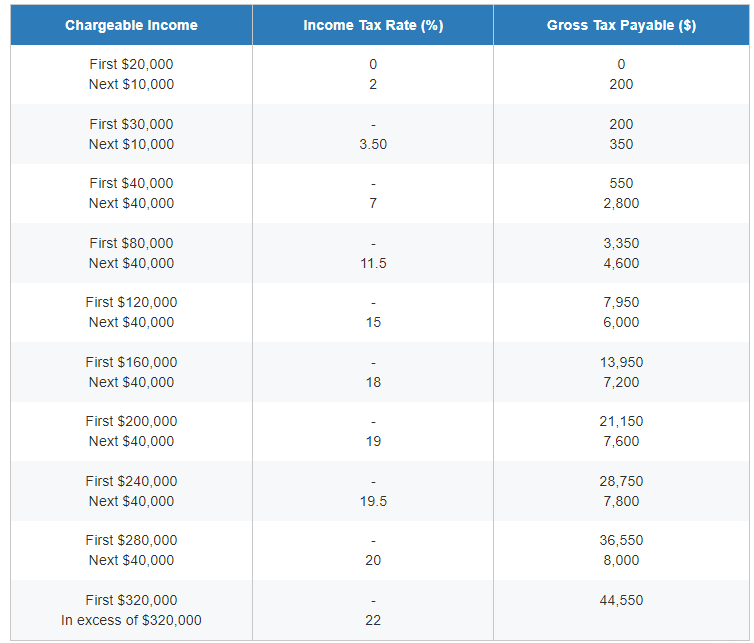The image size is (754, 643).
Task: Click the First $80,000 bracket label
Action: pyautogui.click(x=131, y=243)
